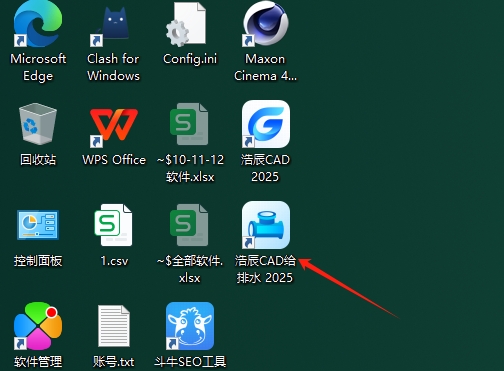Image resolution: width=504 pixels, height=371 pixels.
Task: Select the 1.csv spreadsheet file icon
Action: pyautogui.click(x=113, y=225)
